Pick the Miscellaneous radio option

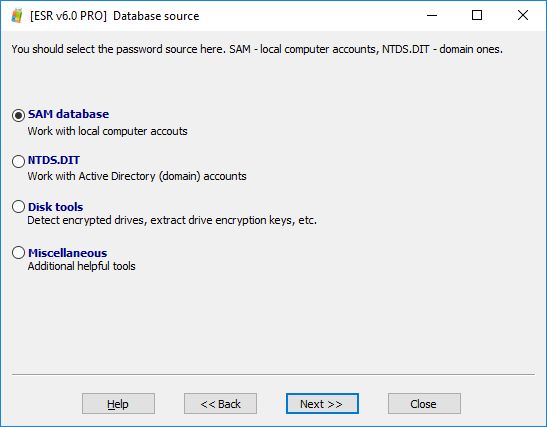coord(18,253)
